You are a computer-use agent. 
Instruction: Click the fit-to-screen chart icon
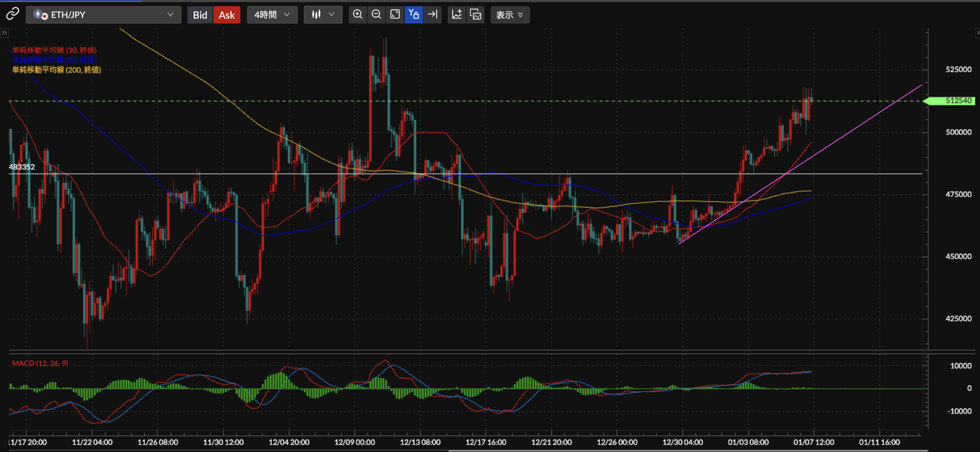click(x=395, y=14)
